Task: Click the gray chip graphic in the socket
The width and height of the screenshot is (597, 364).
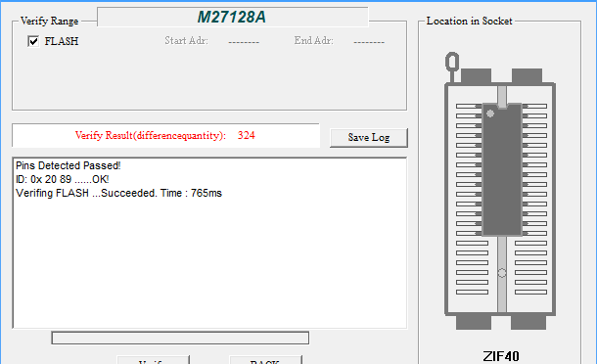Action: pyautogui.click(x=502, y=169)
